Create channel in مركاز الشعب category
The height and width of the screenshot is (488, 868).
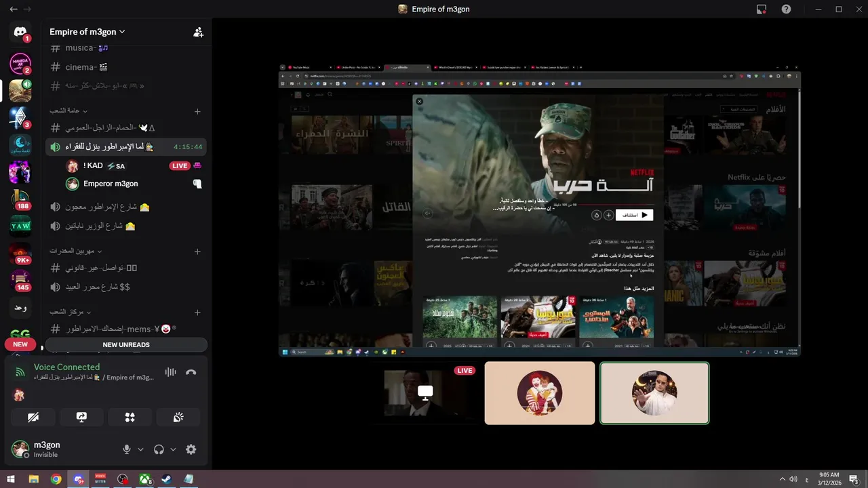(x=197, y=312)
